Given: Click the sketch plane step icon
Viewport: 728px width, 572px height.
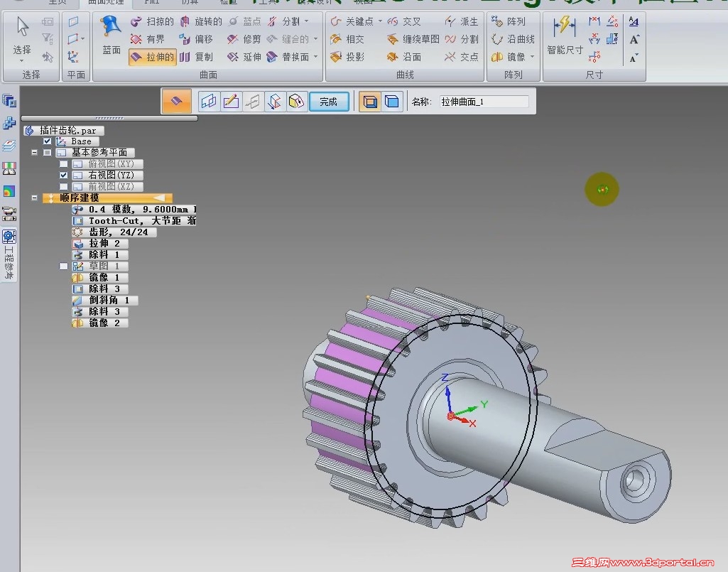Looking at the screenshot, I should point(209,102).
